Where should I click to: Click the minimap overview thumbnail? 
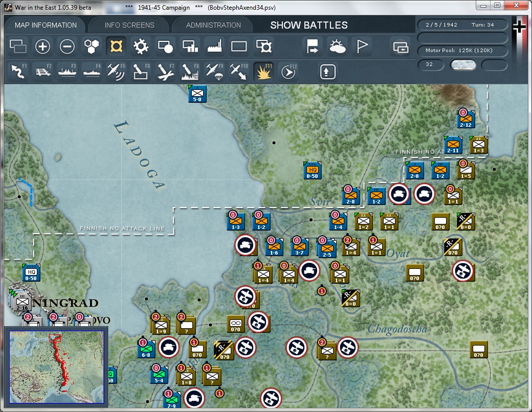(x=56, y=367)
